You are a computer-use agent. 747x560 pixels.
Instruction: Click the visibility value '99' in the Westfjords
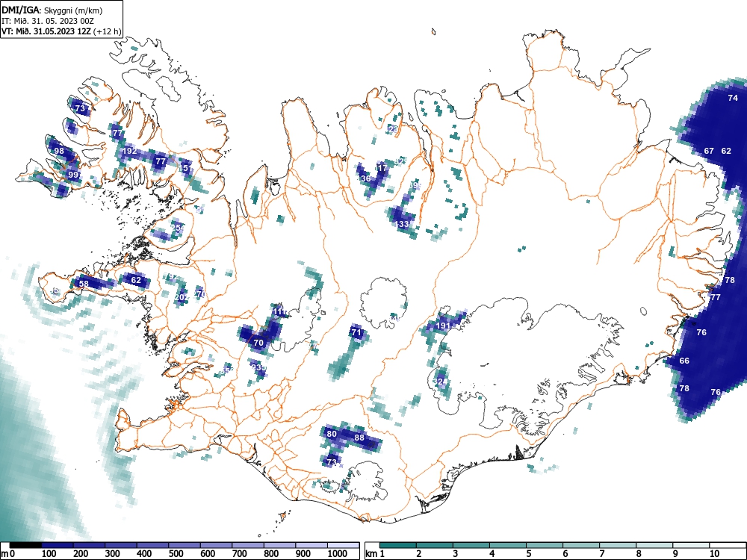[73, 175]
